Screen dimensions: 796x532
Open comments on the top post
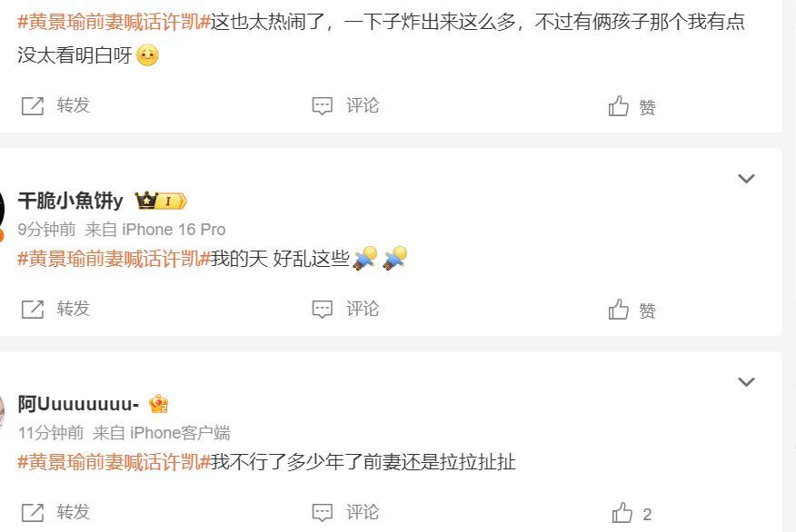coord(345,105)
